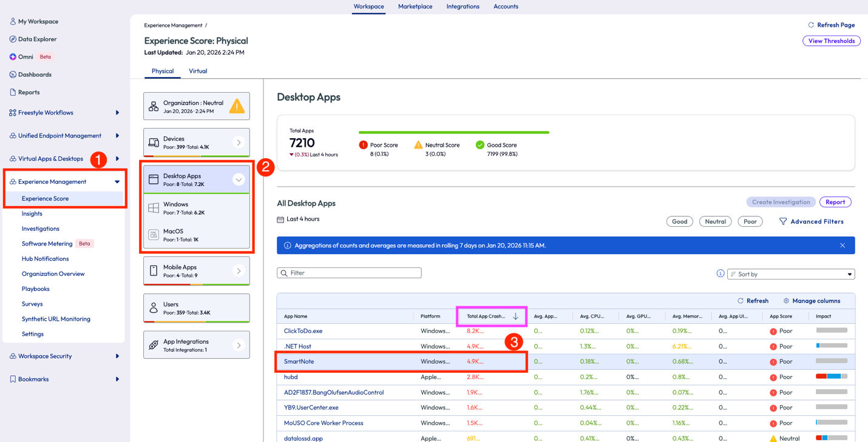Click the Omni icon in sidebar
This screenshot has width=868, height=442.
[13, 57]
